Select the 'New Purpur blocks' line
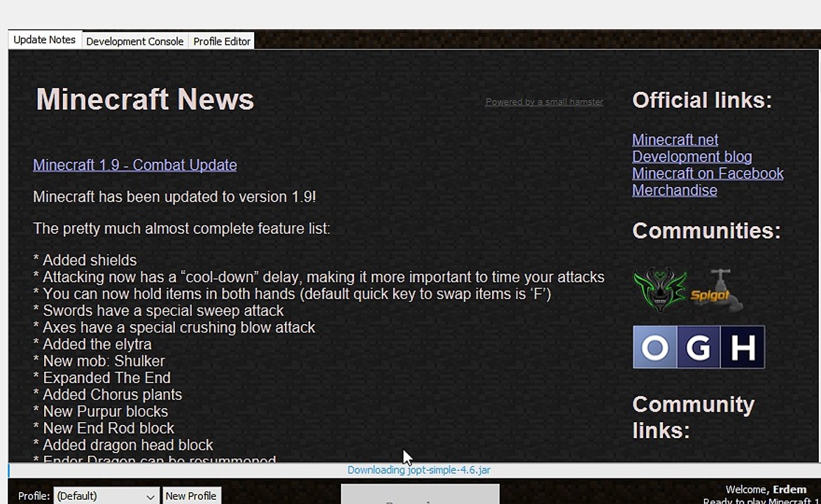This screenshot has width=821, height=504. pos(101,412)
